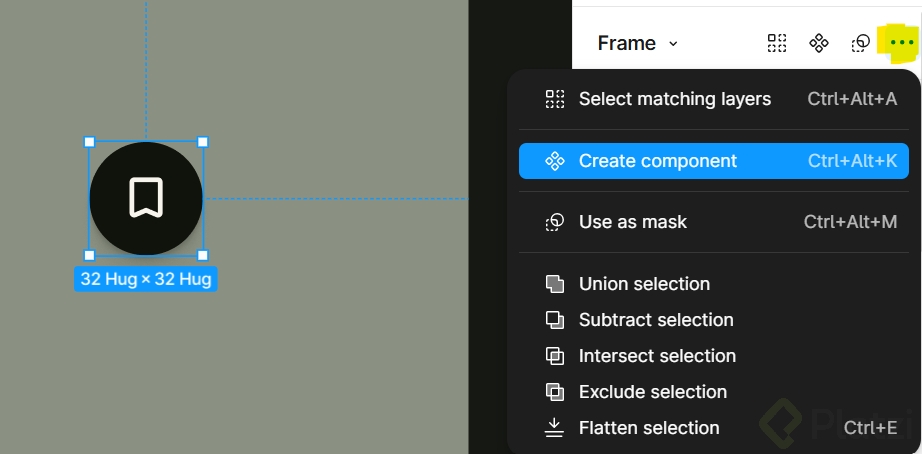This screenshot has height=454, width=922.
Task: Select Flatten selection menu option
Action: click(649, 428)
